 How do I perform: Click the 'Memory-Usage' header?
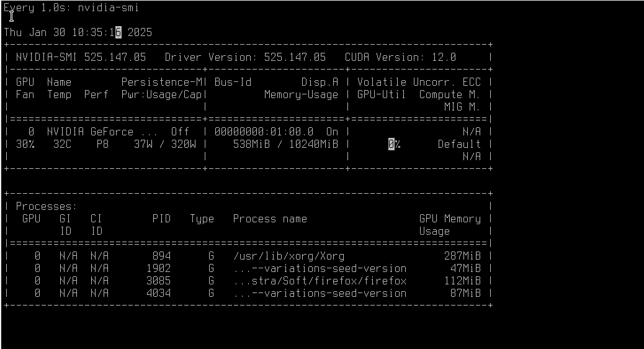(x=301, y=94)
